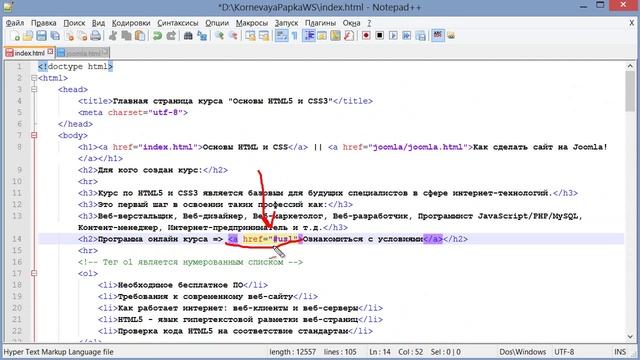Open the Синтаксисы menu
Screen dimensions: 640x360
point(178,23)
